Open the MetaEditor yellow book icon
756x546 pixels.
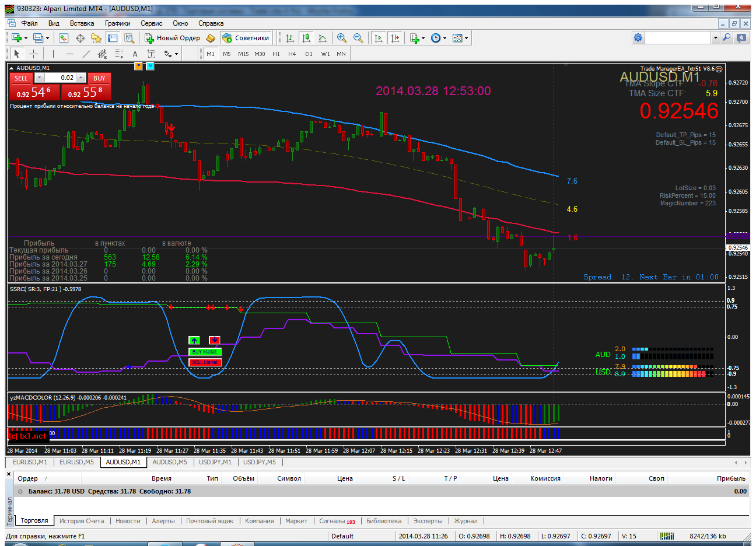point(211,38)
